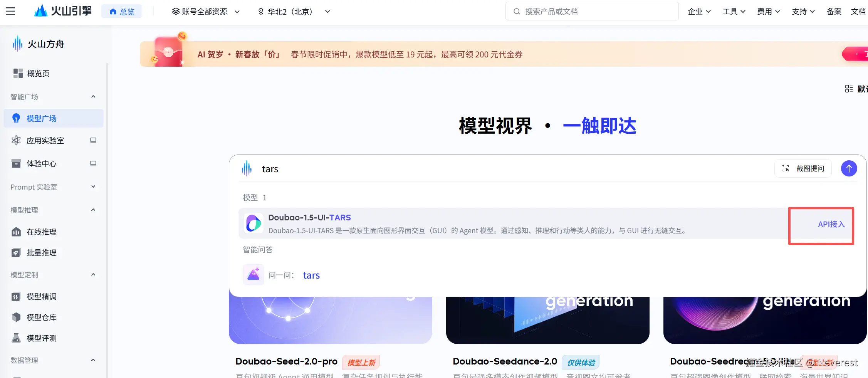
Task: Open 批量推理 in the sidebar
Action: (54, 252)
